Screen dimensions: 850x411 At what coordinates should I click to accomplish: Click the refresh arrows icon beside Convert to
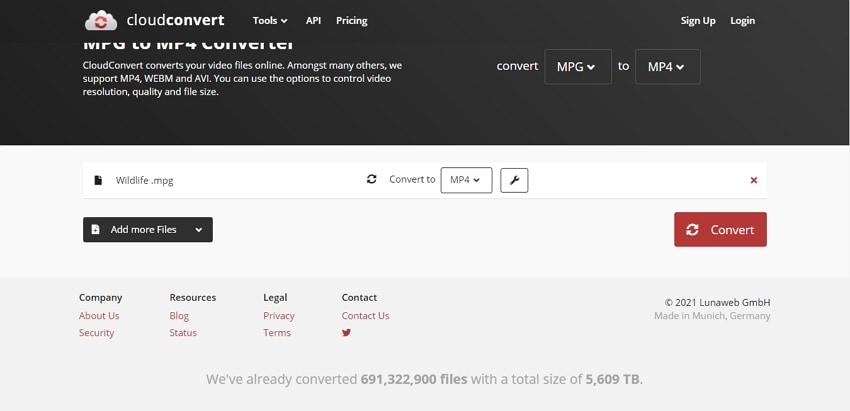pos(371,179)
